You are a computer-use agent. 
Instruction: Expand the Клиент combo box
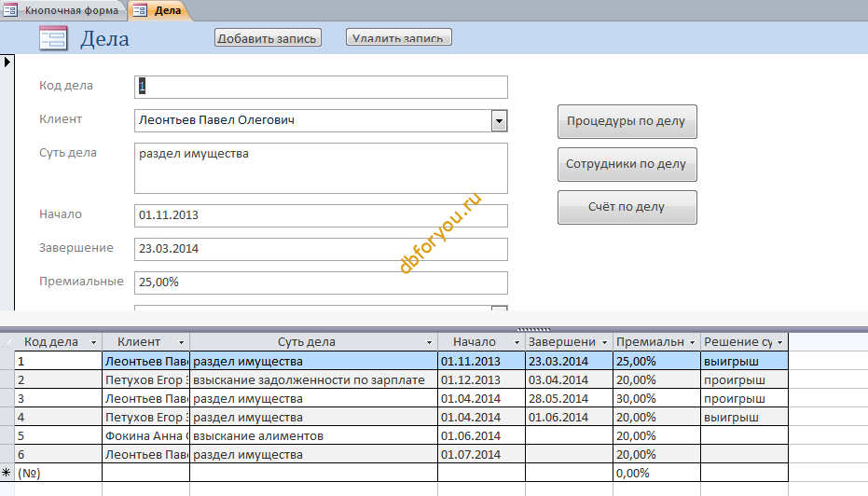point(499,120)
